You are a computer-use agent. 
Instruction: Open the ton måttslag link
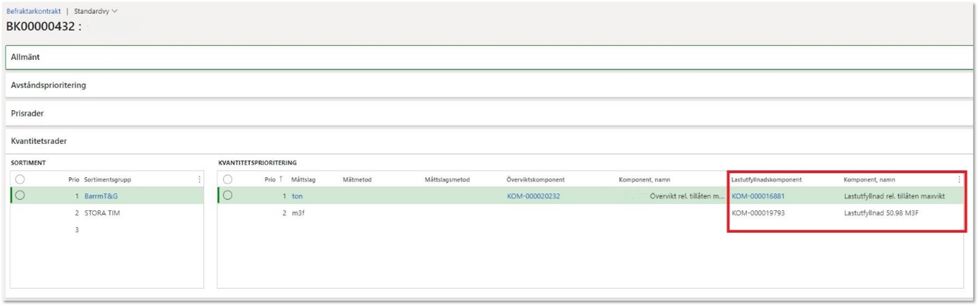pyautogui.click(x=297, y=196)
